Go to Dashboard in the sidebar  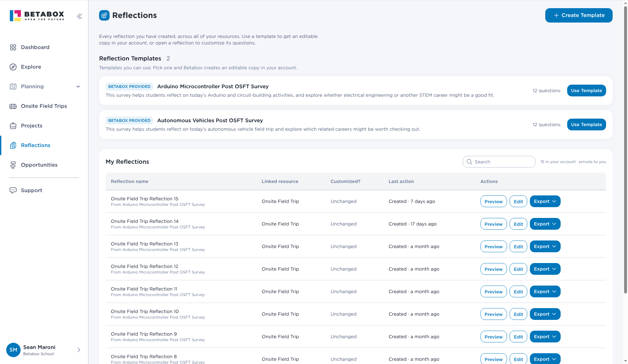44,47
